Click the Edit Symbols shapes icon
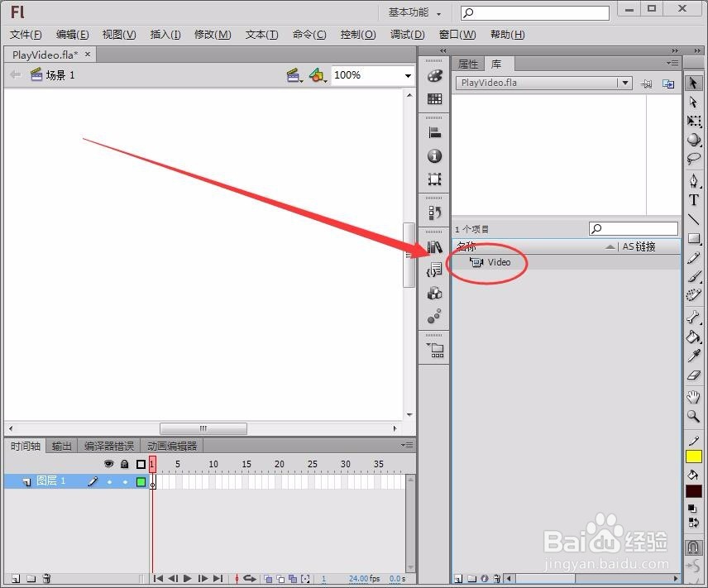This screenshot has height=588, width=708. (318, 75)
